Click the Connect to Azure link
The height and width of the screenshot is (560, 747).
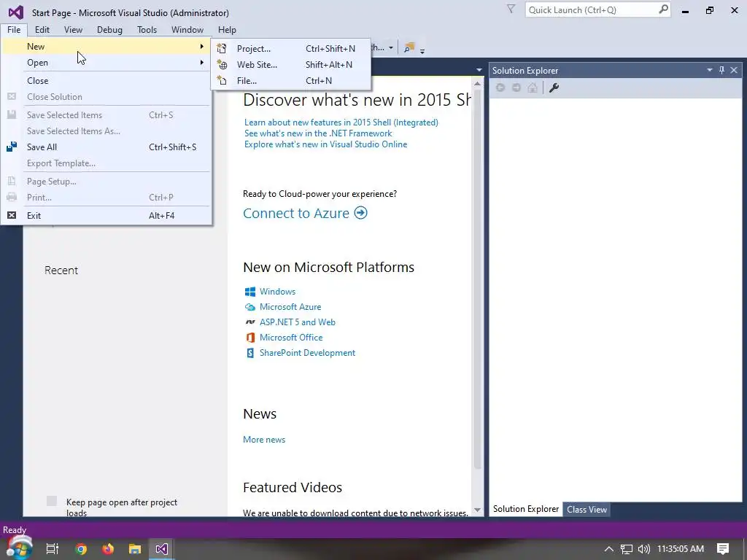pyautogui.click(x=296, y=213)
